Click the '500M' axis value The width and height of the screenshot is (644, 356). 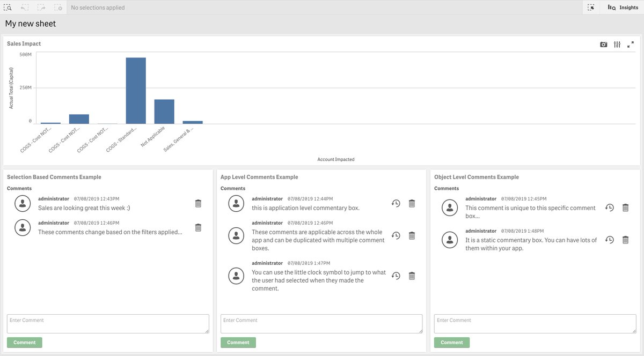pos(26,55)
